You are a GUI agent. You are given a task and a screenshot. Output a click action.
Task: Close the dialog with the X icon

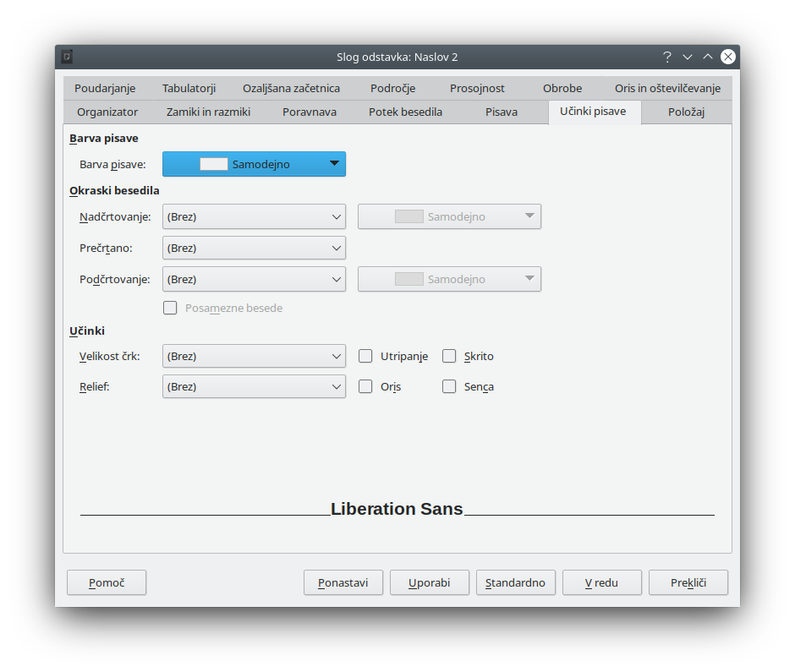pyautogui.click(x=728, y=57)
